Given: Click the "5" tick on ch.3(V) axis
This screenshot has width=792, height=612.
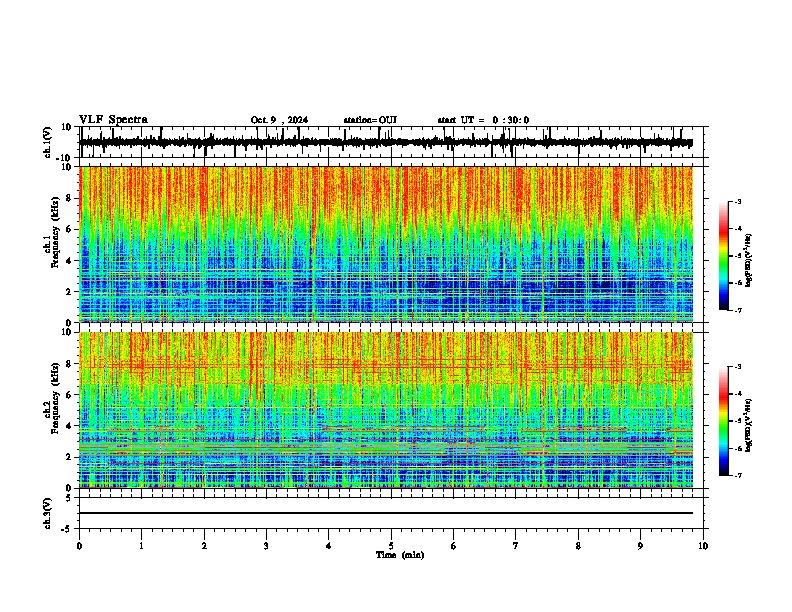Looking at the screenshot, I should [70, 498].
